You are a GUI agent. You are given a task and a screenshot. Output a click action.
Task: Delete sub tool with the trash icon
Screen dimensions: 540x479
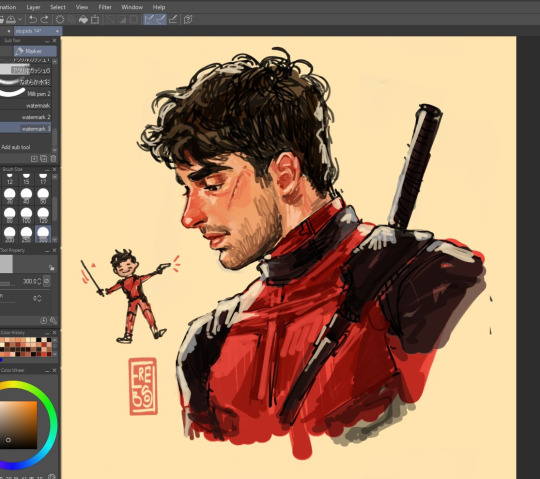coord(53,159)
